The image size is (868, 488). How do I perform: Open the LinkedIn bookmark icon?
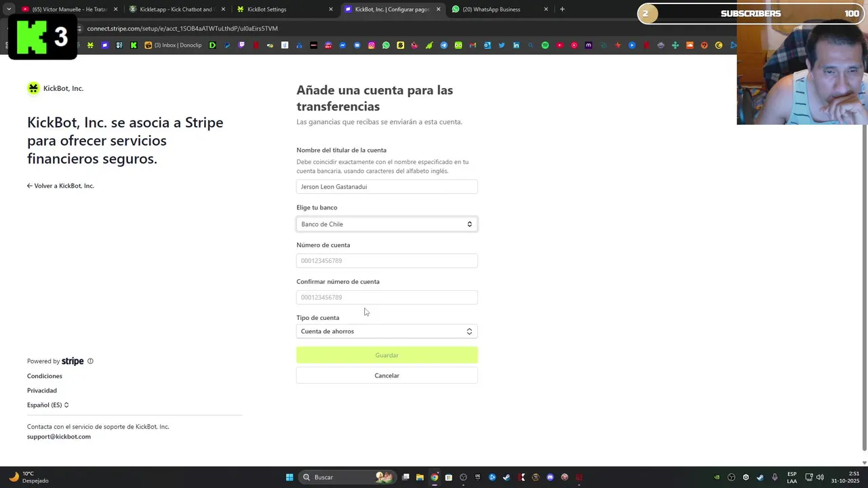tap(516, 45)
